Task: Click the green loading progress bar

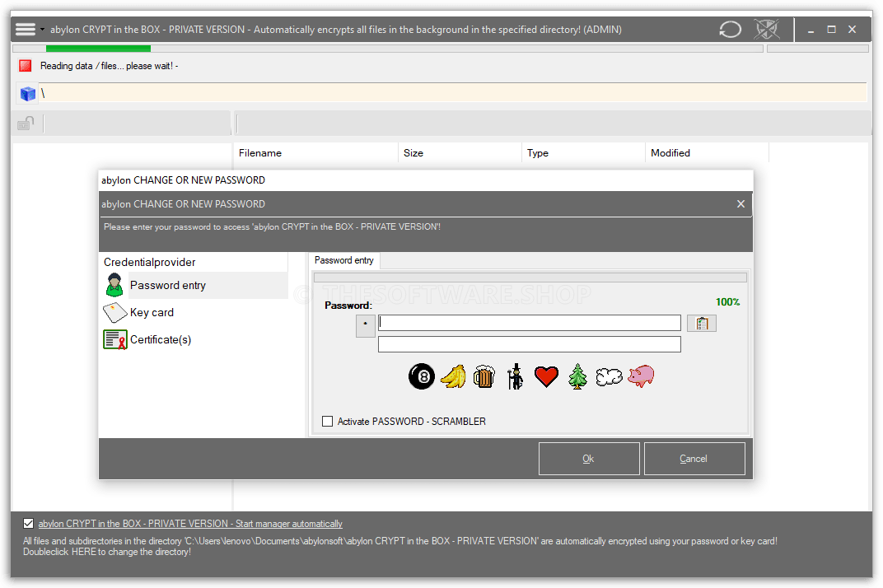Action: point(98,49)
